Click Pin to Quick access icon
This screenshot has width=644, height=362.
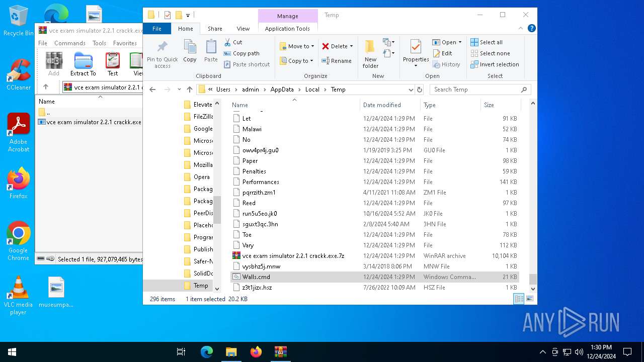click(x=162, y=54)
